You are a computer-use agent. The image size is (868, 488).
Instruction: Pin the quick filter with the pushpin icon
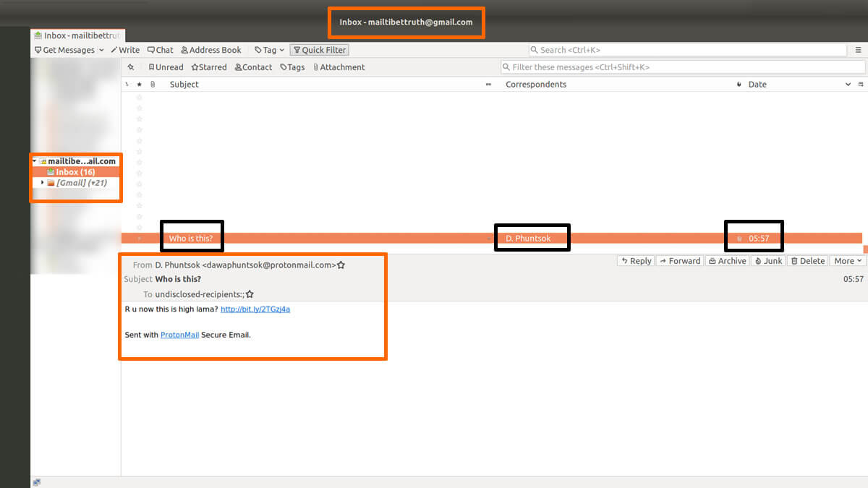[131, 67]
